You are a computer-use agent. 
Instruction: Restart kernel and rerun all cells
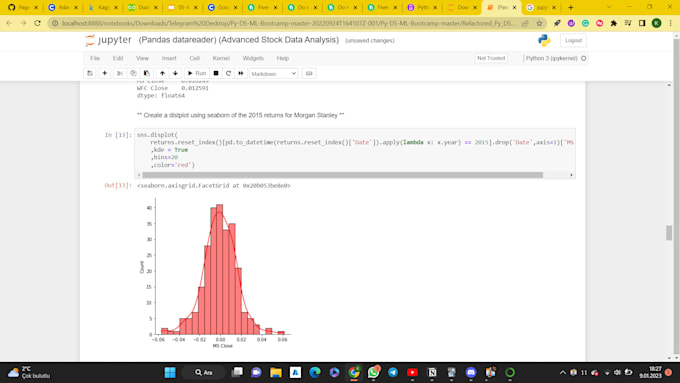[241, 73]
